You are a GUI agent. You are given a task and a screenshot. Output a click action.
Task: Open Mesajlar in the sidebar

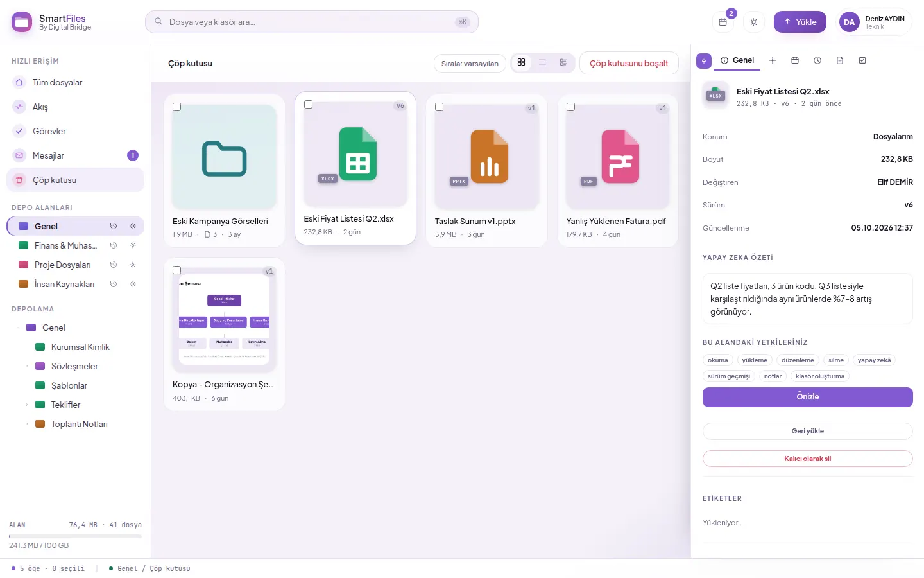tap(75, 155)
